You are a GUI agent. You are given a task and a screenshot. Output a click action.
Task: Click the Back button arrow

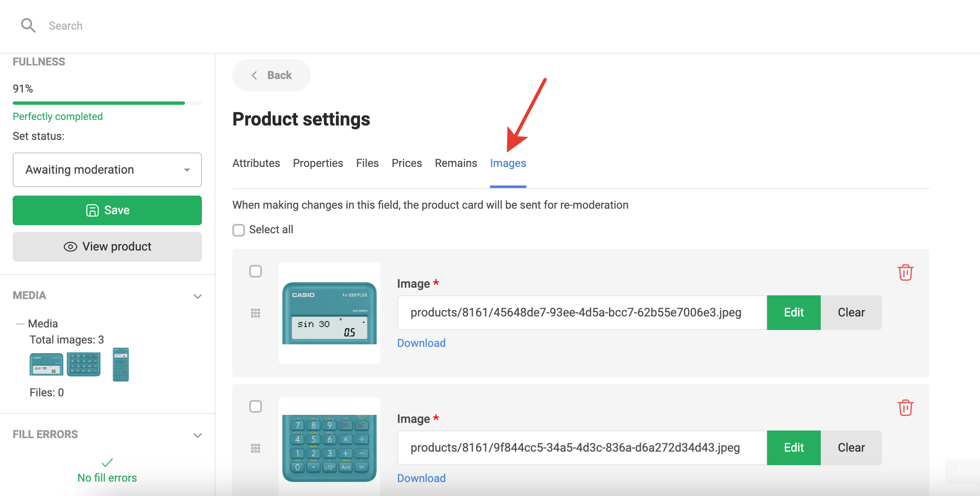tap(254, 75)
